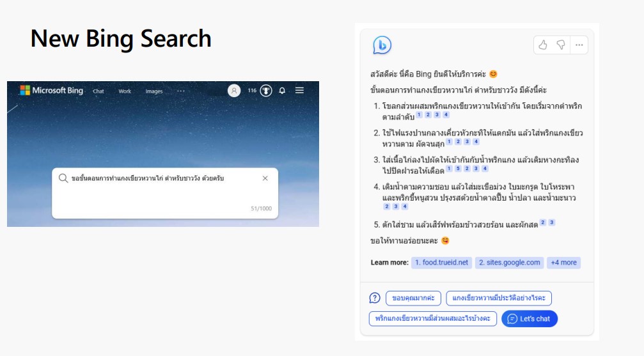
Task: Click the Learn more label
Action: pyautogui.click(x=389, y=263)
